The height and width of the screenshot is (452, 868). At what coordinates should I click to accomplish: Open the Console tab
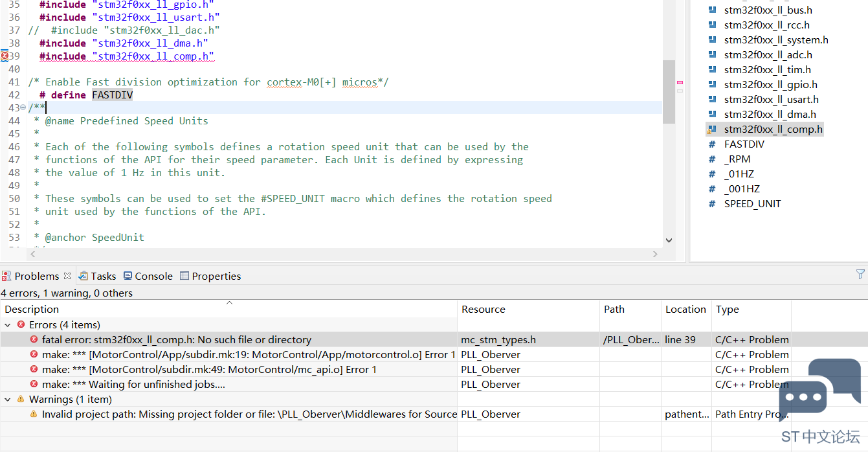pyautogui.click(x=148, y=276)
